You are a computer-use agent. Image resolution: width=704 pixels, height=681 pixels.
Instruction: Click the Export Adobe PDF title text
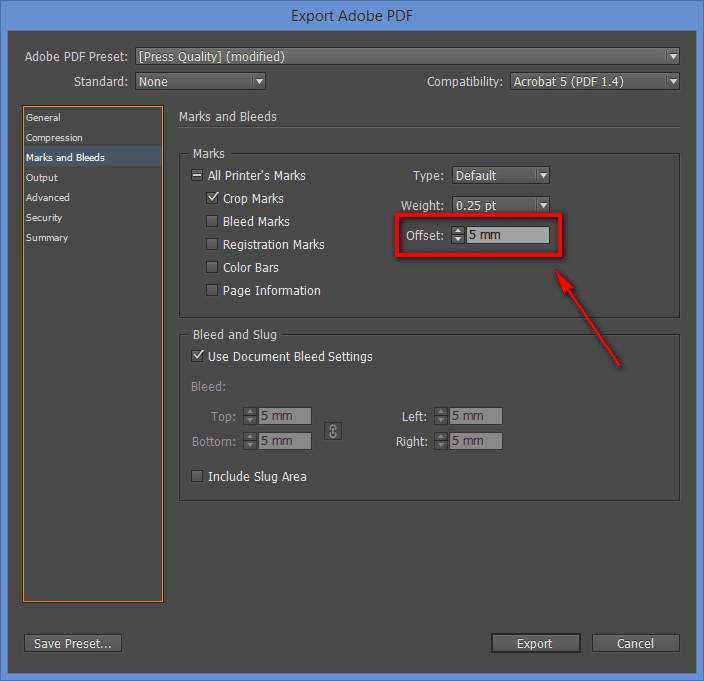(x=352, y=16)
